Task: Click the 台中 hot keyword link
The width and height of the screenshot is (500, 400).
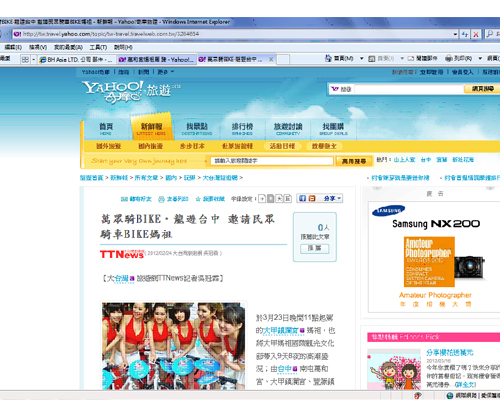Action: click(426, 160)
